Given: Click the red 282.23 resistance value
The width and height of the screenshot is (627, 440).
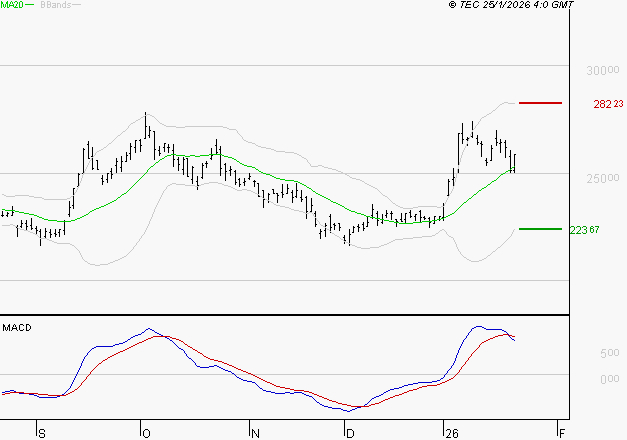Looking at the screenshot, I should point(608,104).
